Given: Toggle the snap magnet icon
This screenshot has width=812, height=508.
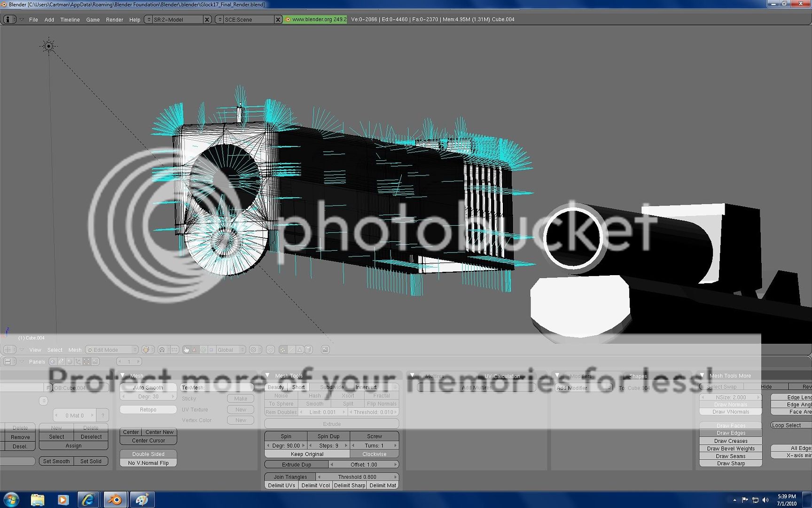Looking at the screenshot, I should tap(270, 349).
